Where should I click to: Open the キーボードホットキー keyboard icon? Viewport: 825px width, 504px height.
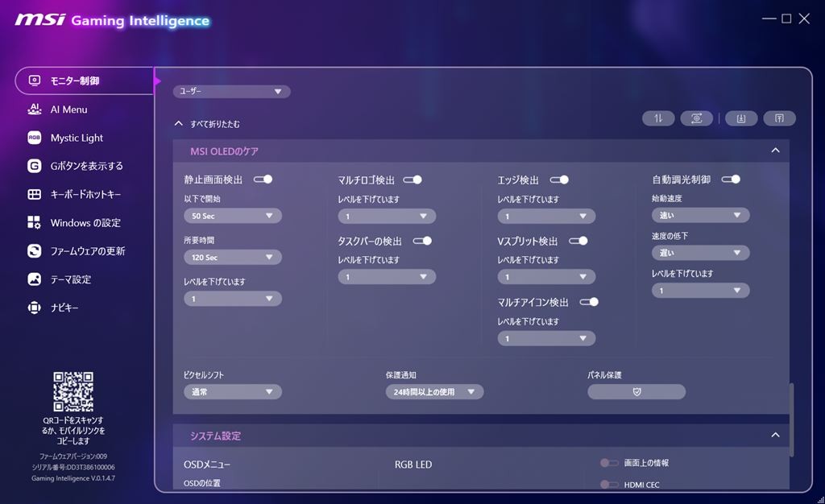[34, 195]
